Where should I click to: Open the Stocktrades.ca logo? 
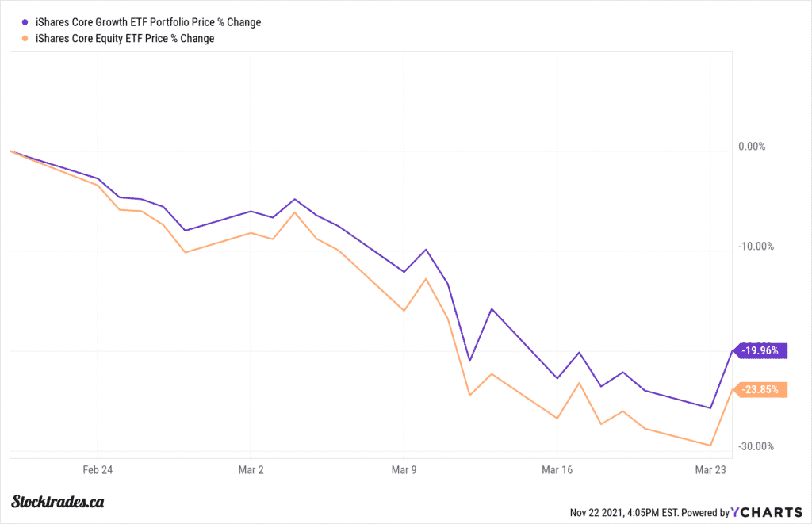click(59, 501)
